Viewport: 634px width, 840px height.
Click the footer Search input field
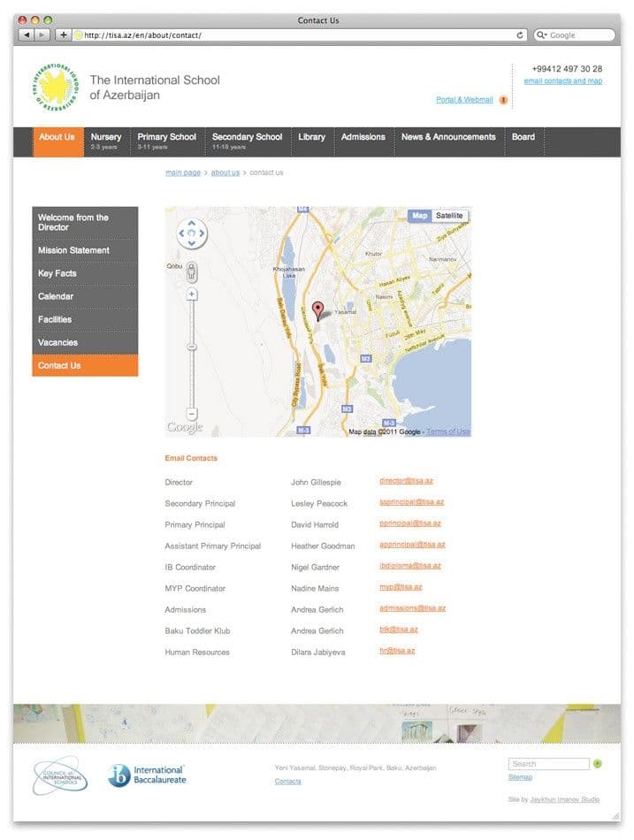(x=549, y=763)
